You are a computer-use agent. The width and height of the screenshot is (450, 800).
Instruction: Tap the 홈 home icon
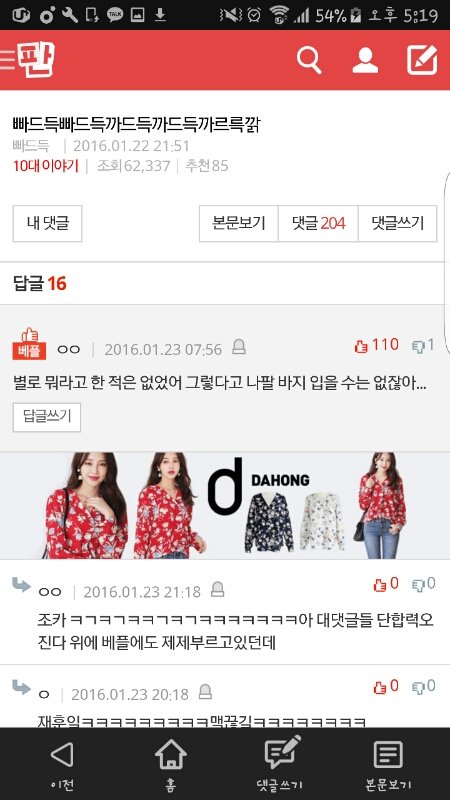[170, 754]
